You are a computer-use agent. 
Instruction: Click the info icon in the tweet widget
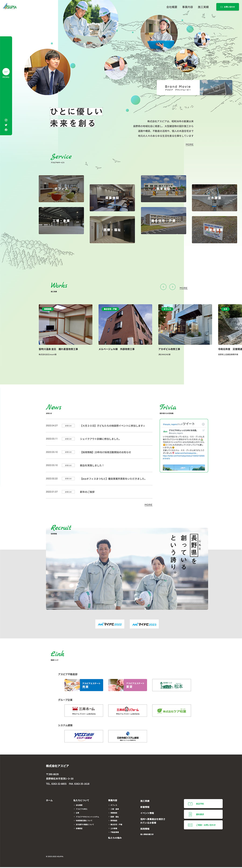tap(203, 424)
